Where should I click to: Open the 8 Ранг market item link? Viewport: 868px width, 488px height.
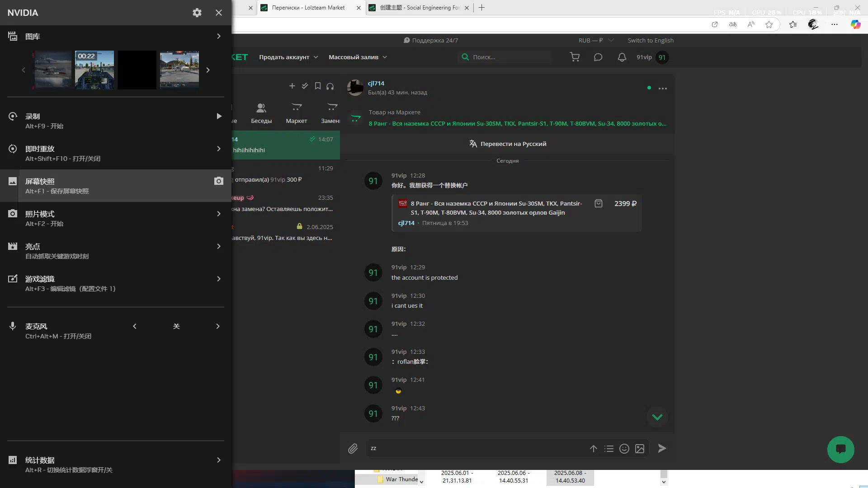518,123
